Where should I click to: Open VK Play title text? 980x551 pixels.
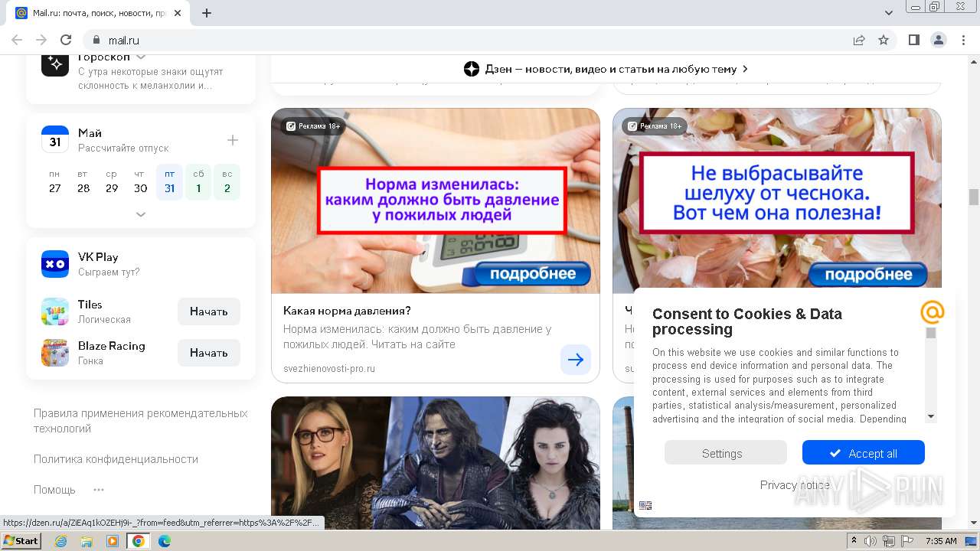click(x=98, y=257)
